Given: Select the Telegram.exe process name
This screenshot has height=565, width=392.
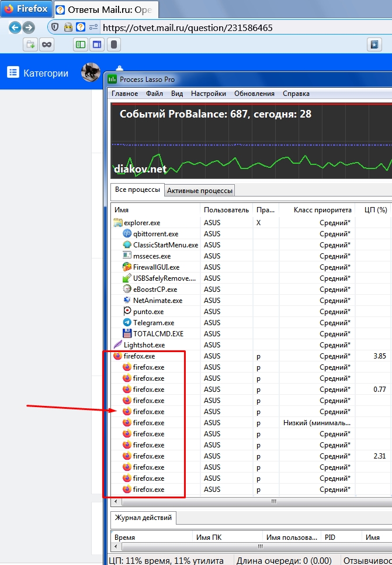Looking at the screenshot, I should pyautogui.click(x=154, y=323).
